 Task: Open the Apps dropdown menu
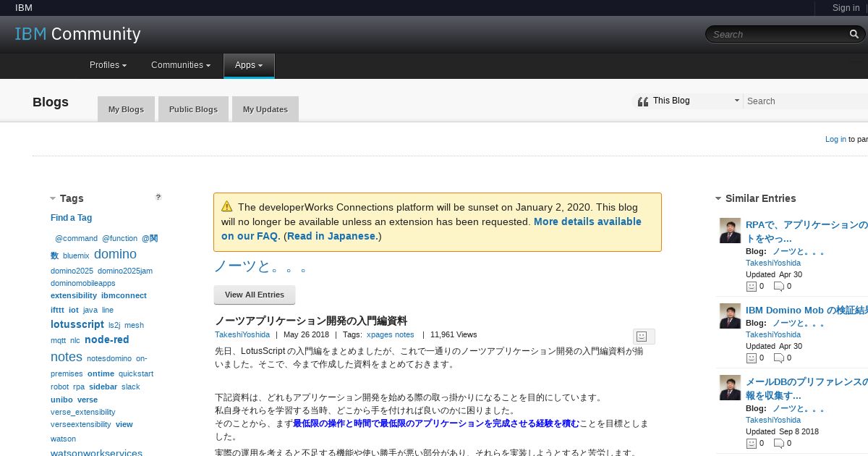(x=249, y=65)
